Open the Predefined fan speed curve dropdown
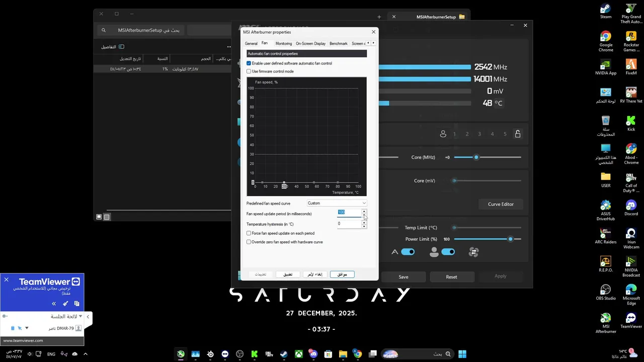Screen dimensions: 644x362 point(337,203)
